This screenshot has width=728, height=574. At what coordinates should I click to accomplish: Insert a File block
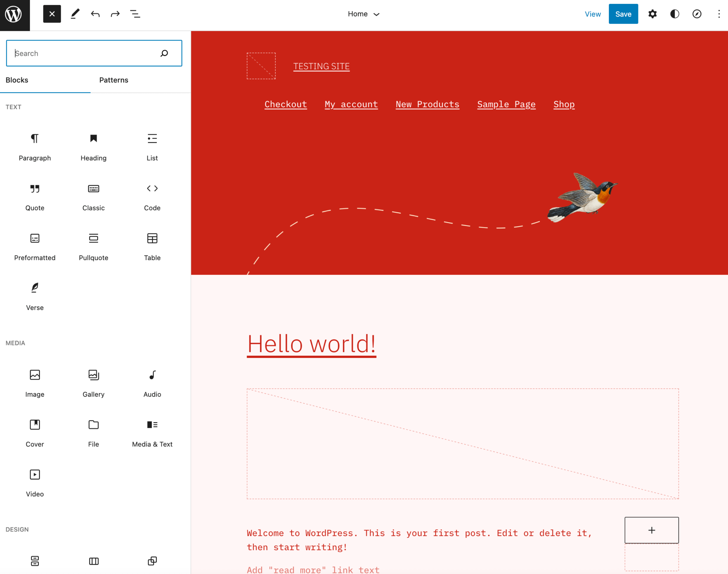coord(93,433)
